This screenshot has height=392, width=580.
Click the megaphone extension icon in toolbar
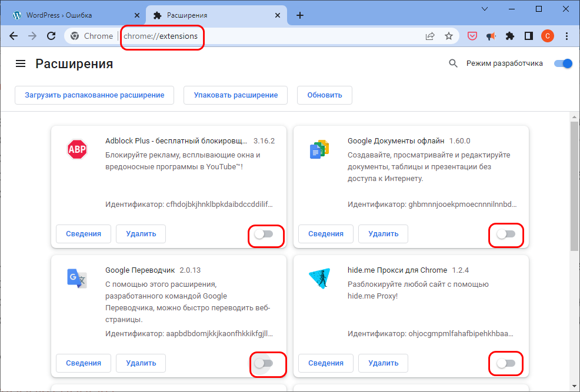(491, 36)
